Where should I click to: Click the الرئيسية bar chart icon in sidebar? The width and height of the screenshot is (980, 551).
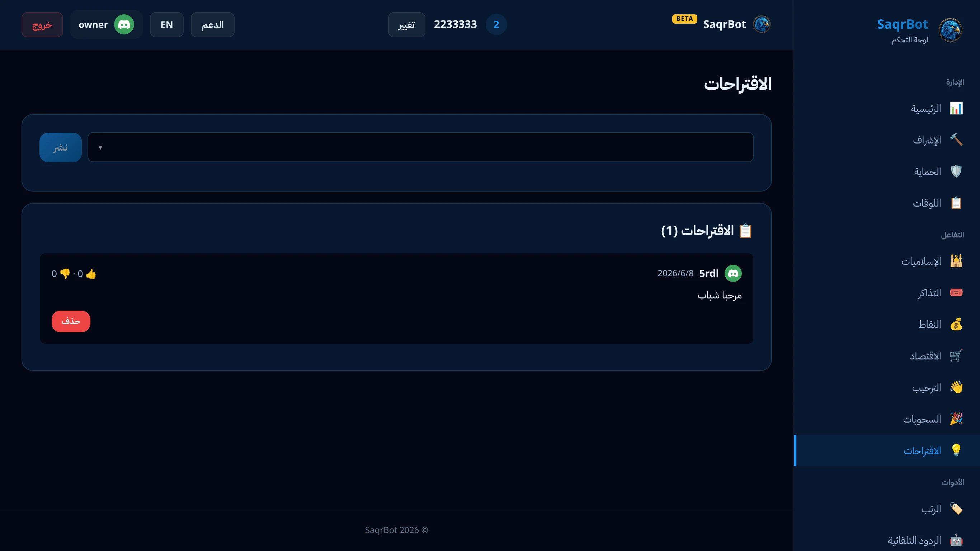pos(956,108)
